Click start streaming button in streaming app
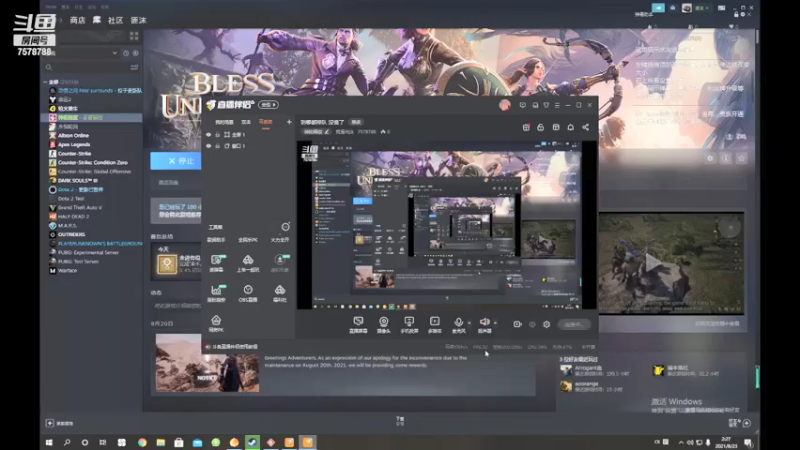The width and height of the screenshot is (800, 450). [574, 324]
